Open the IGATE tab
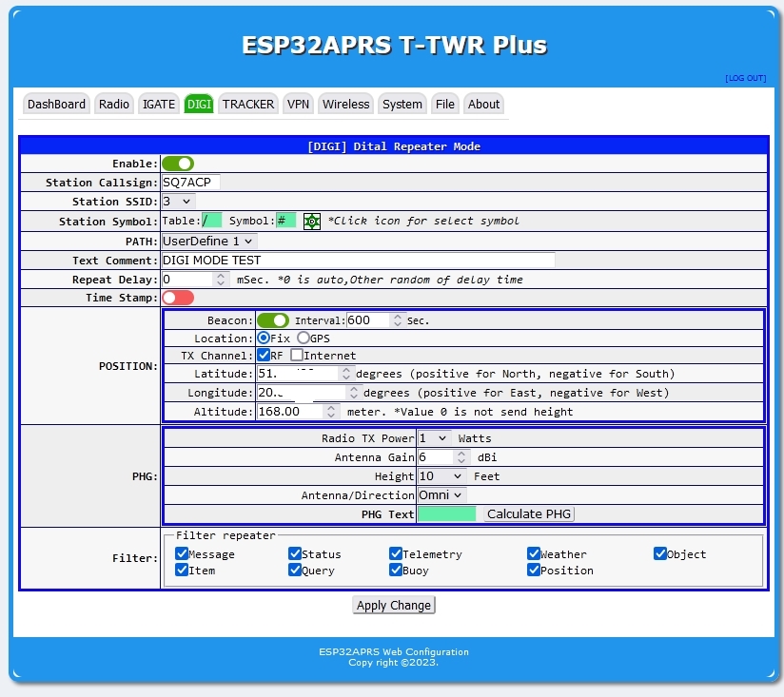 pyautogui.click(x=159, y=105)
